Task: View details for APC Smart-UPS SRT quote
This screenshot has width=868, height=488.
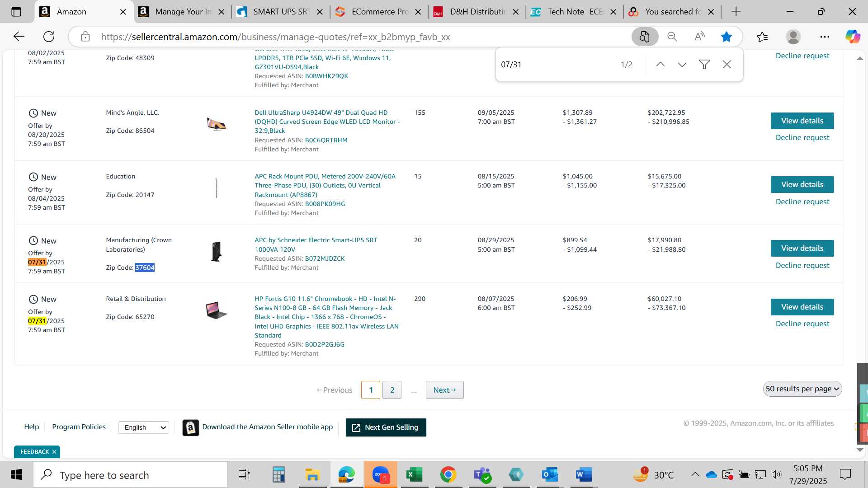Action: [x=802, y=248]
